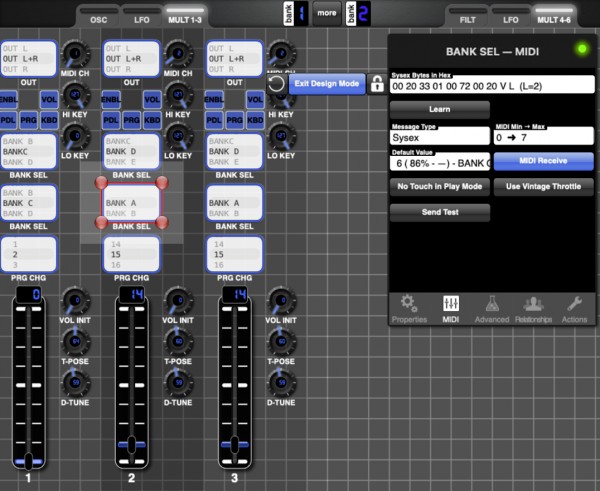
Task: Click channel 2 HI KEY knob
Action: (x=178, y=95)
